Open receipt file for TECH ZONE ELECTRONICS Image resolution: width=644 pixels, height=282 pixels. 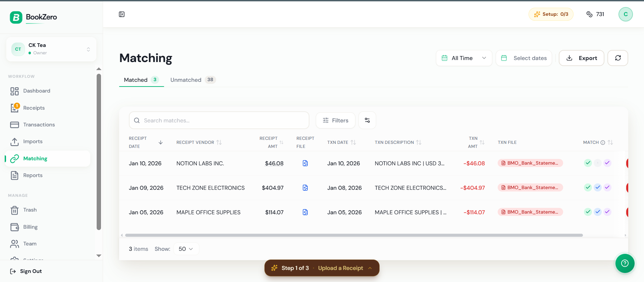tap(305, 188)
